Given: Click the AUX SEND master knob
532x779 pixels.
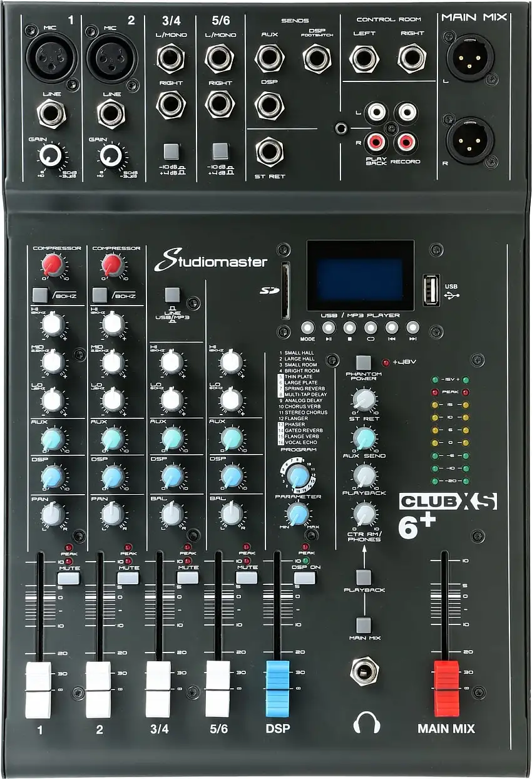Looking at the screenshot, I should (x=364, y=438).
